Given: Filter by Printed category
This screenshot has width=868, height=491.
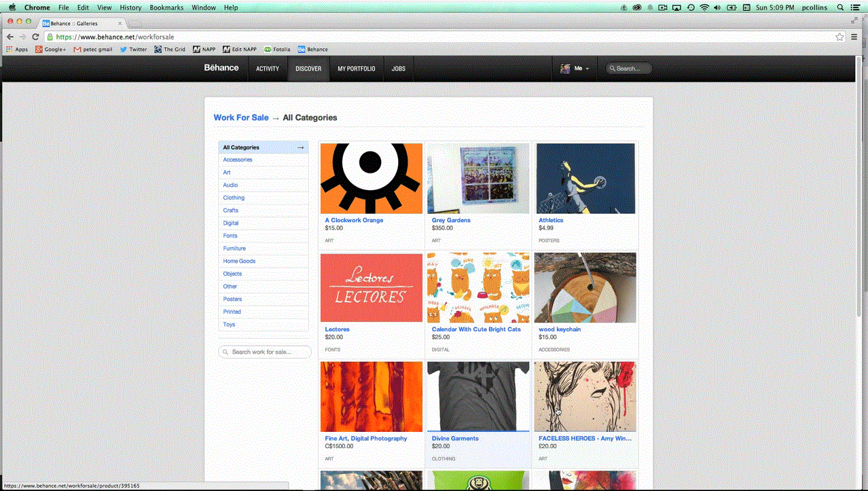Looking at the screenshot, I should coord(232,312).
